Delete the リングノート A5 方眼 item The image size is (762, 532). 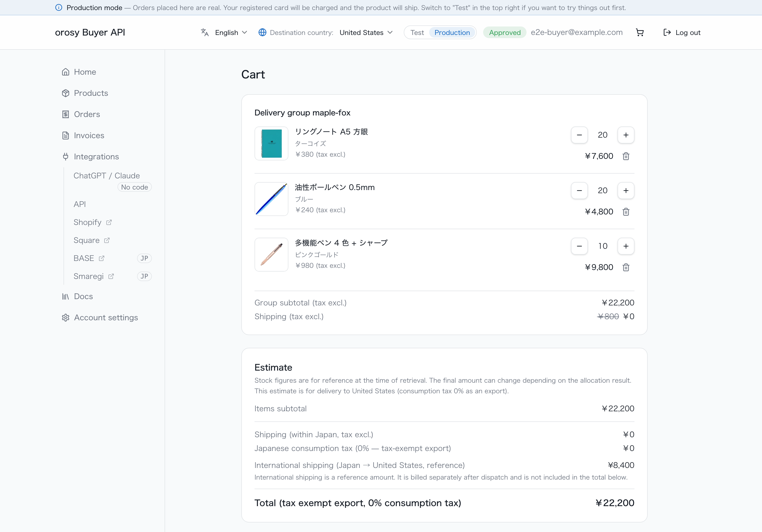(x=625, y=156)
